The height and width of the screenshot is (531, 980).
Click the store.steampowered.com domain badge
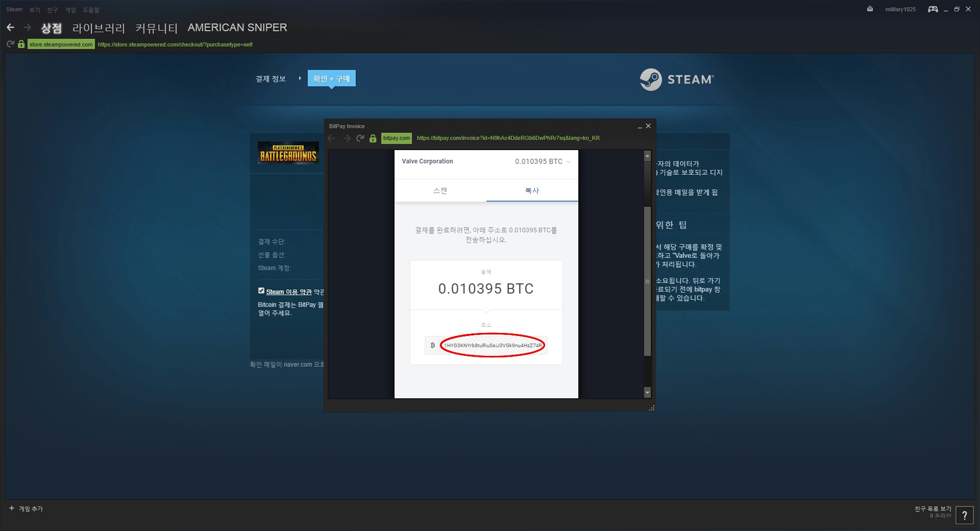click(x=61, y=44)
